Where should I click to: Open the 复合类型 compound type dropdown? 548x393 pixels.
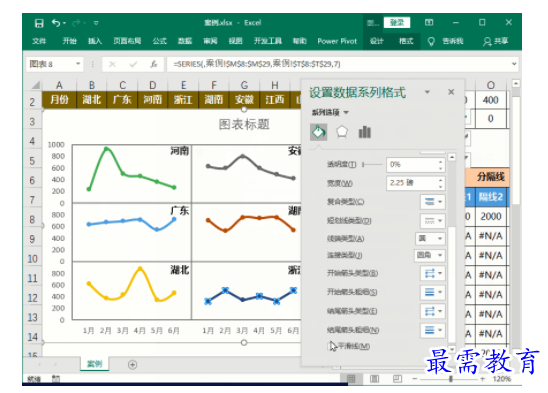(x=433, y=202)
